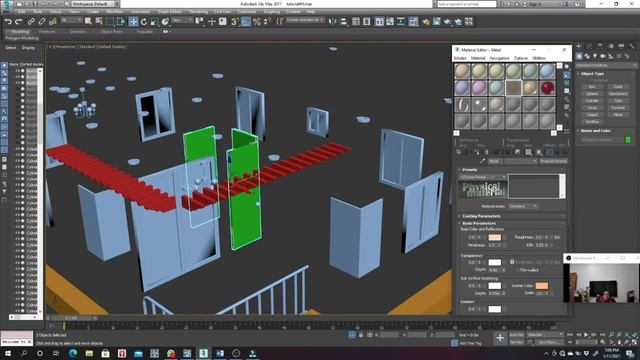Image resolution: width=640 pixels, height=360 pixels.
Task: Toggle Auto Key animation mode
Action: click(516, 335)
